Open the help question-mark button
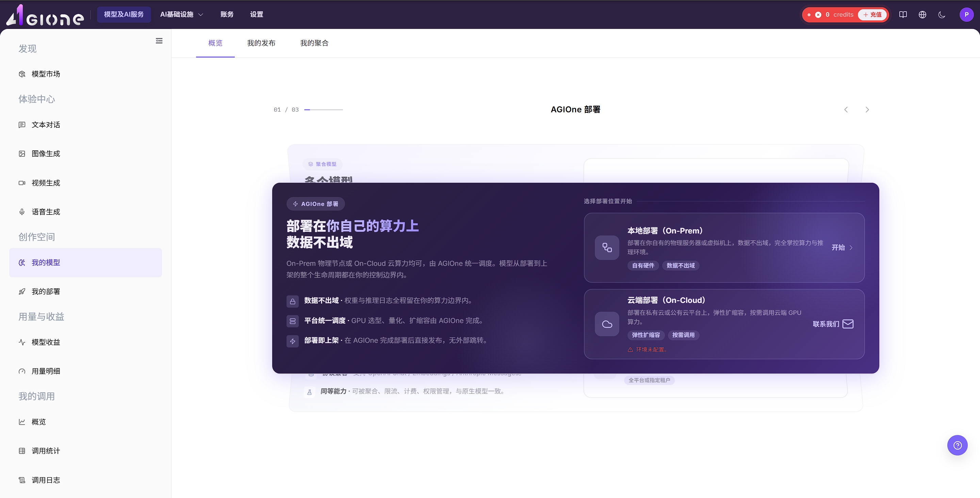 (957, 445)
